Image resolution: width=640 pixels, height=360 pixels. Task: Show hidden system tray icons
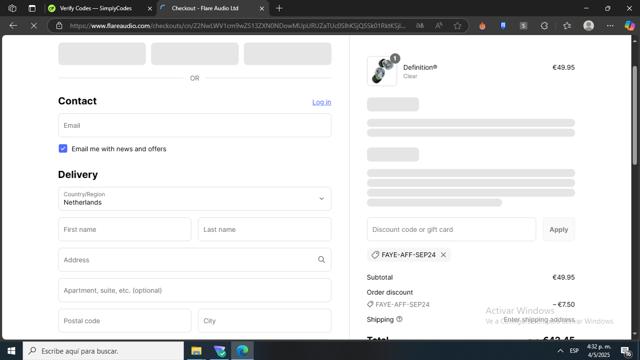click(560, 351)
